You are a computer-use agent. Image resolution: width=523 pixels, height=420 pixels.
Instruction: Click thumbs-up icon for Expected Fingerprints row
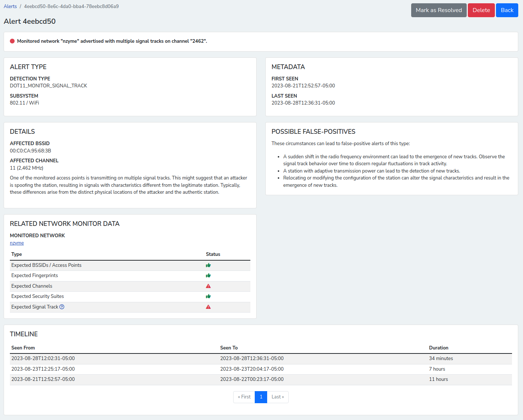click(x=208, y=276)
